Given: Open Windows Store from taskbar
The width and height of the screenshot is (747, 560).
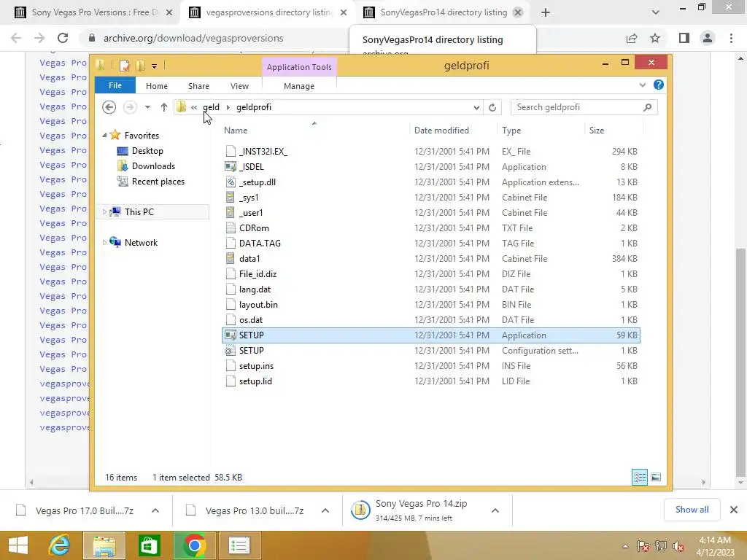Looking at the screenshot, I should pyautogui.click(x=149, y=545).
